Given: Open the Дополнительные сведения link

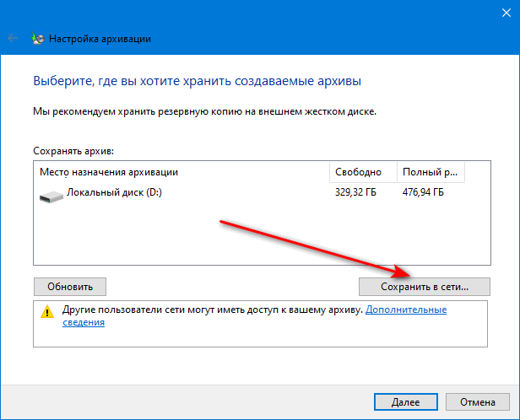Looking at the screenshot, I should (405, 310).
